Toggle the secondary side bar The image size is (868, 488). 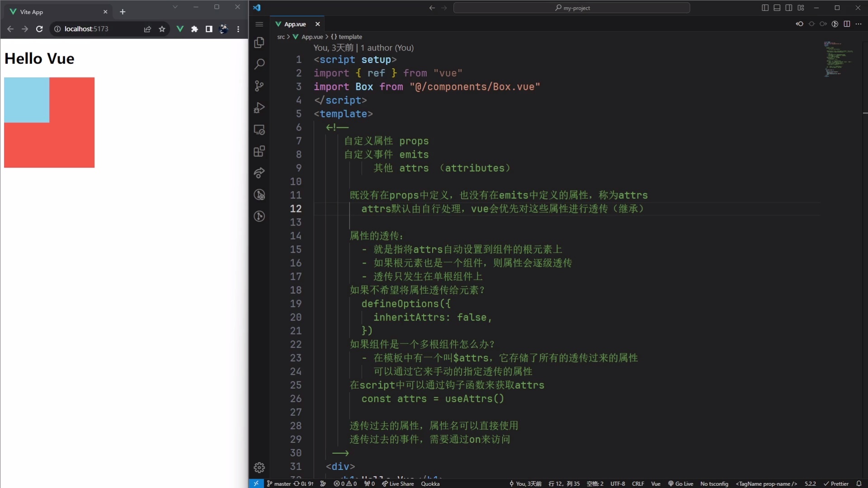click(x=789, y=8)
